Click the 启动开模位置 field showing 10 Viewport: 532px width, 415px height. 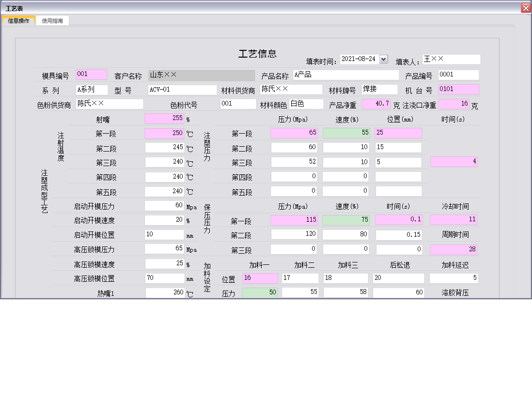click(x=164, y=234)
